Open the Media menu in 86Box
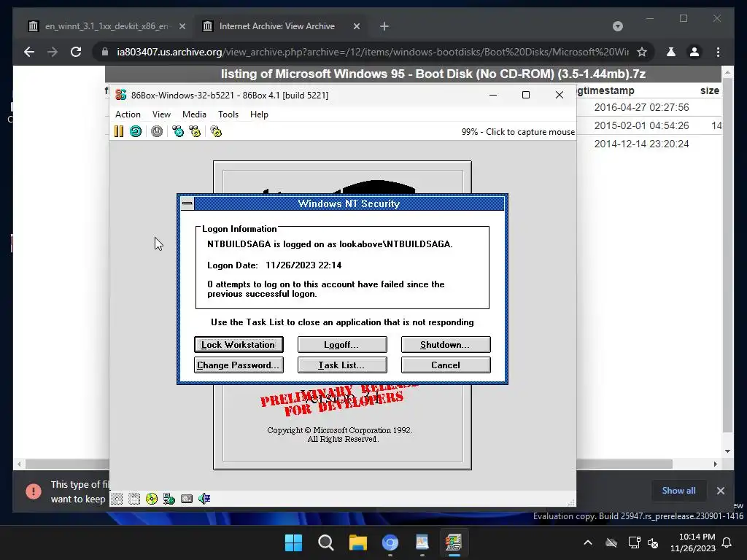747x560 pixels. pos(194,114)
